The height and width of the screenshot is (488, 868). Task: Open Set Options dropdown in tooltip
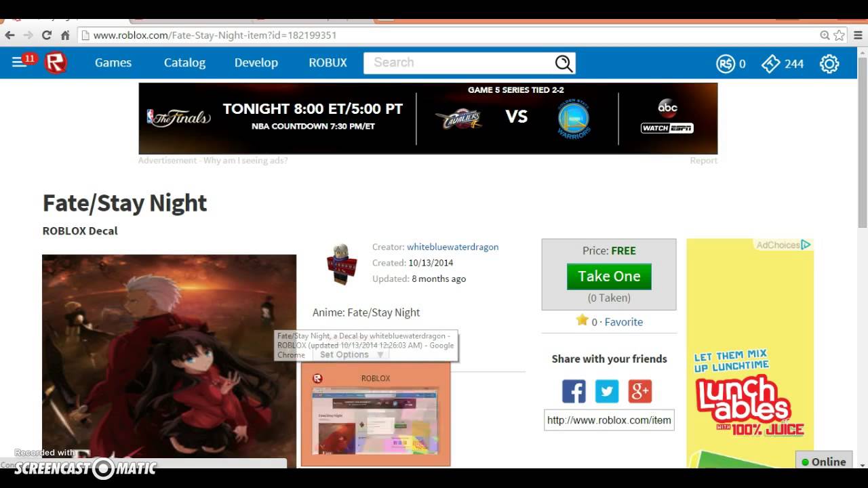coord(352,354)
